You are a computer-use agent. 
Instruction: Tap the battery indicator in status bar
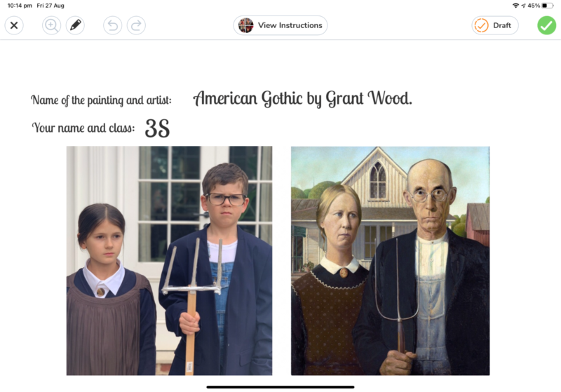tap(547, 6)
